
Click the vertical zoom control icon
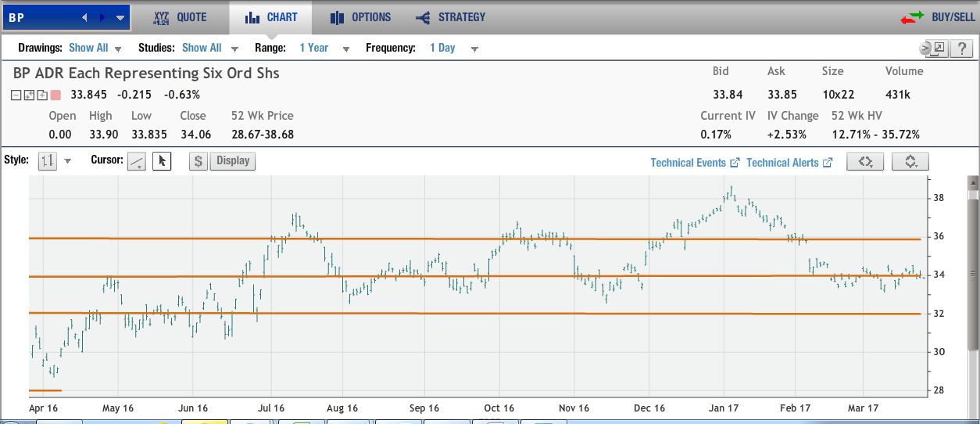click(910, 161)
